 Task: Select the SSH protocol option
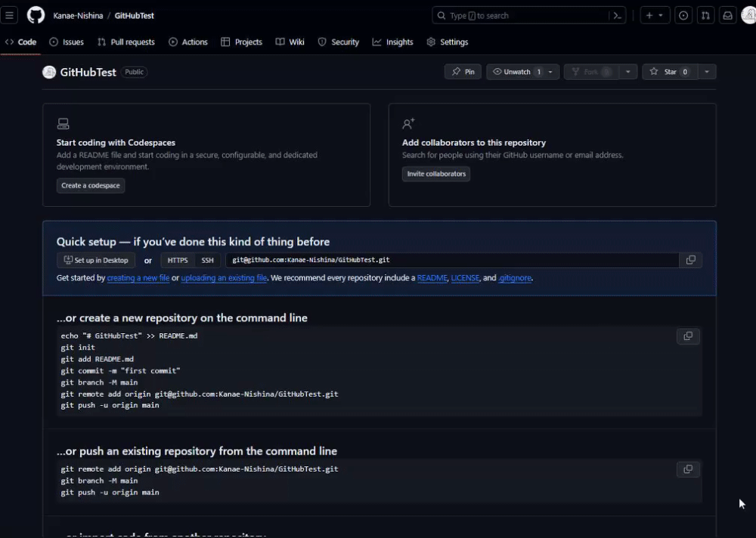tap(207, 261)
